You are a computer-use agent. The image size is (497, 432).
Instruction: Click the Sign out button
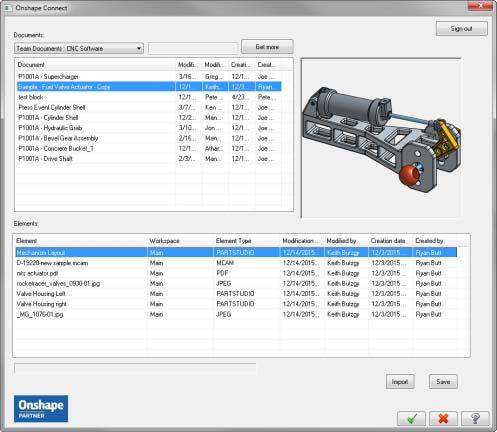click(x=462, y=29)
